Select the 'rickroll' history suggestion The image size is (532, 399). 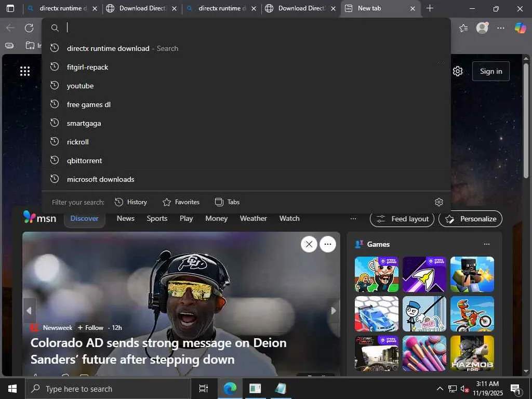coord(246,142)
